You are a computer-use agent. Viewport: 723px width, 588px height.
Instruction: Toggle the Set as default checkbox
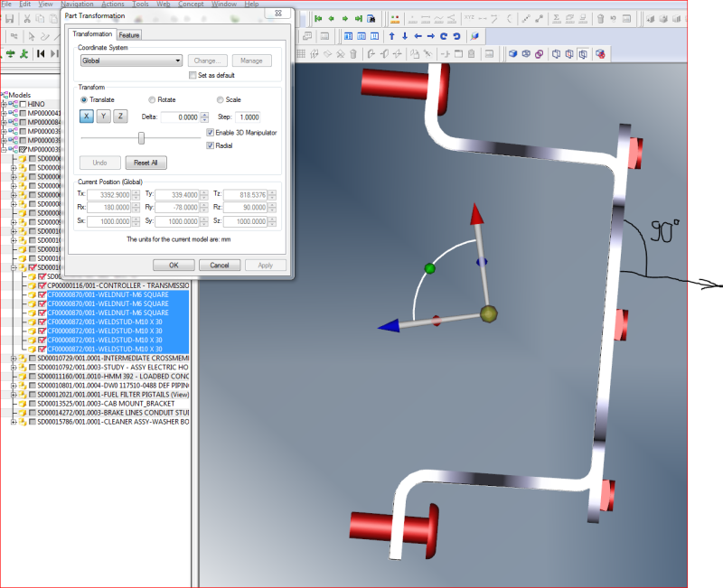[x=192, y=75]
